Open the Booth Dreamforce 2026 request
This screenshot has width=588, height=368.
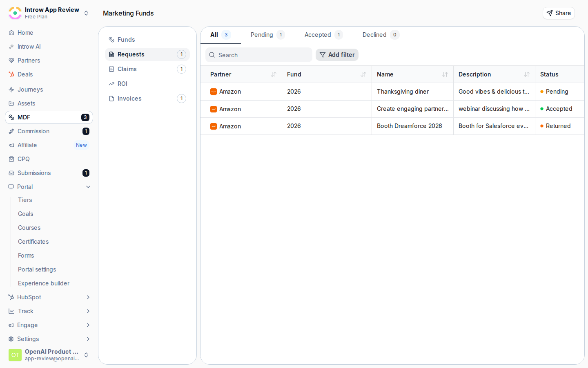pyautogui.click(x=410, y=126)
